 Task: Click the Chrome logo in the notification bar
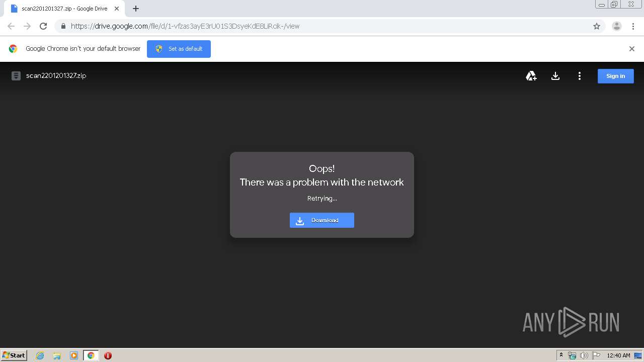[13, 49]
